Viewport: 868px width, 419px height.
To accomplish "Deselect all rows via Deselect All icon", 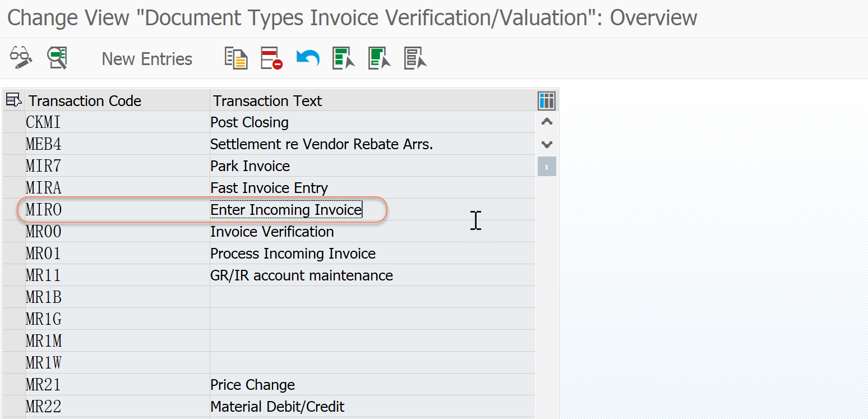I will pyautogui.click(x=415, y=58).
